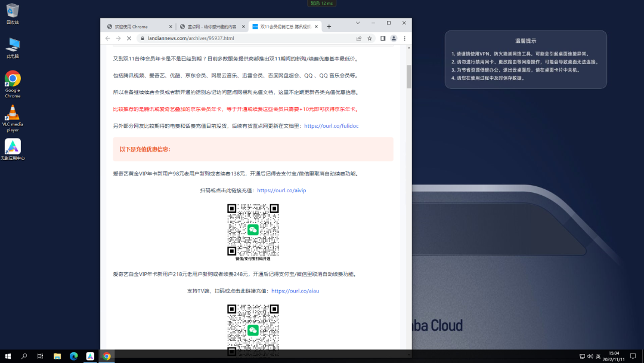The width and height of the screenshot is (644, 363).
Task: Click the 爱奇艺白金VIP年卡 paragraph
Action: 234,274
